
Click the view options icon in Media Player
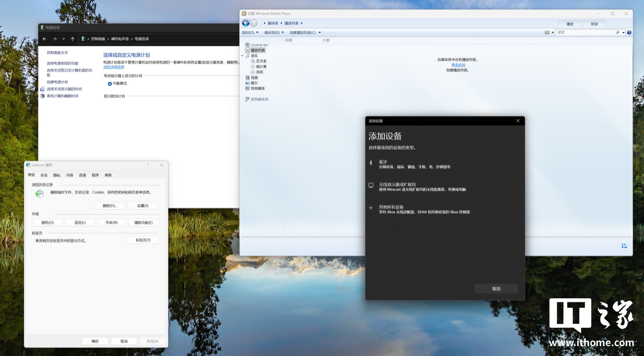547,33
